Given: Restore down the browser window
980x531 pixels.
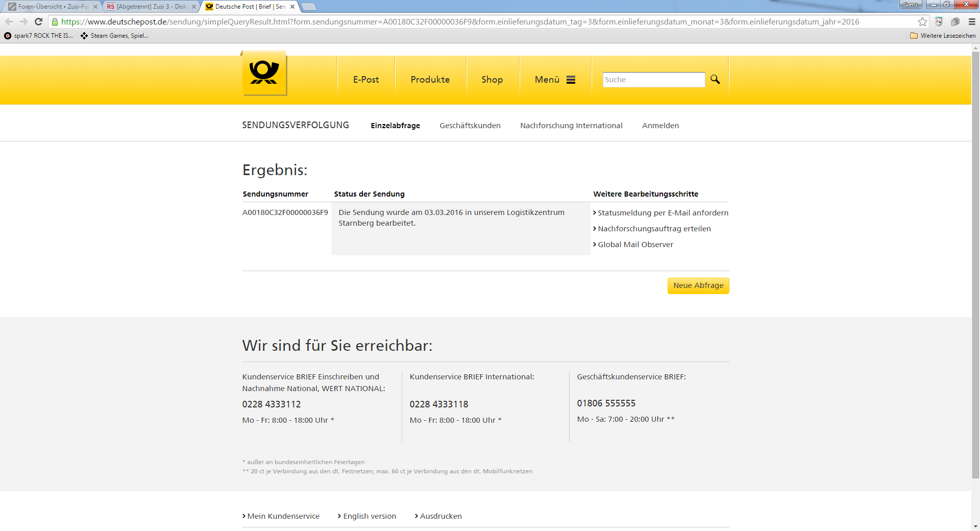Looking at the screenshot, I should pyautogui.click(x=946, y=5).
